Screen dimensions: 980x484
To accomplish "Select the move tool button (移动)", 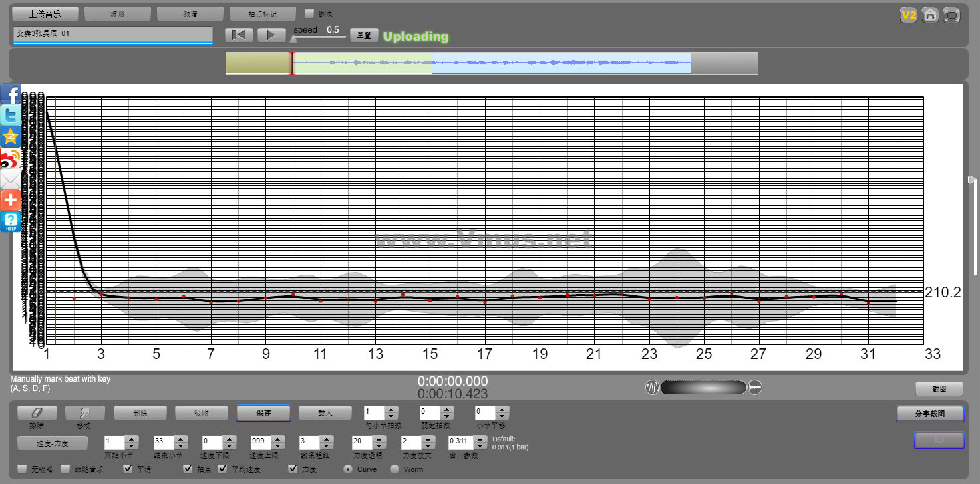I will coord(85,413).
